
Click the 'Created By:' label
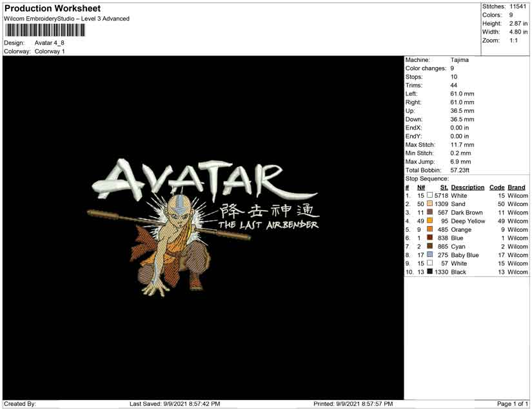point(20,404)
